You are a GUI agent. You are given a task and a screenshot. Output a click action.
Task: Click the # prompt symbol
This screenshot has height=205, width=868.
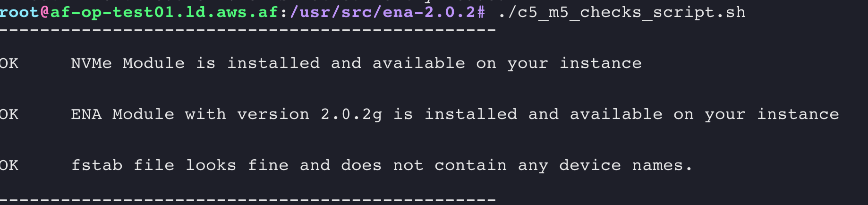click(x=481, y=12)
